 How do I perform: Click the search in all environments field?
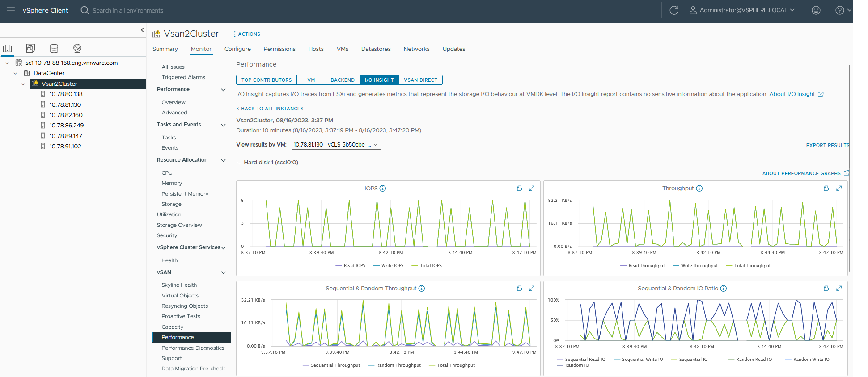pos(128,10)
